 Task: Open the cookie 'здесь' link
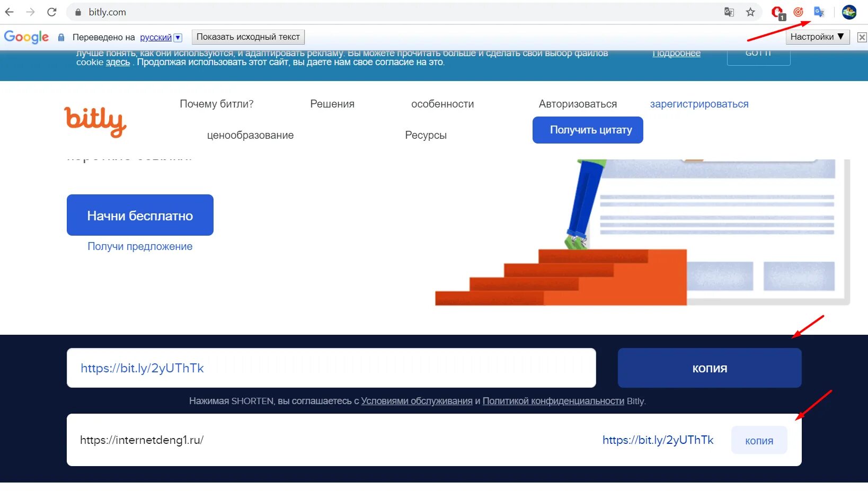point(118,62)
